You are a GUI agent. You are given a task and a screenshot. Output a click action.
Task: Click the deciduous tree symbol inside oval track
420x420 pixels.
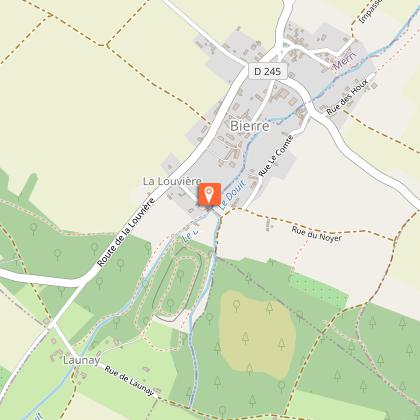pos(180,274)
